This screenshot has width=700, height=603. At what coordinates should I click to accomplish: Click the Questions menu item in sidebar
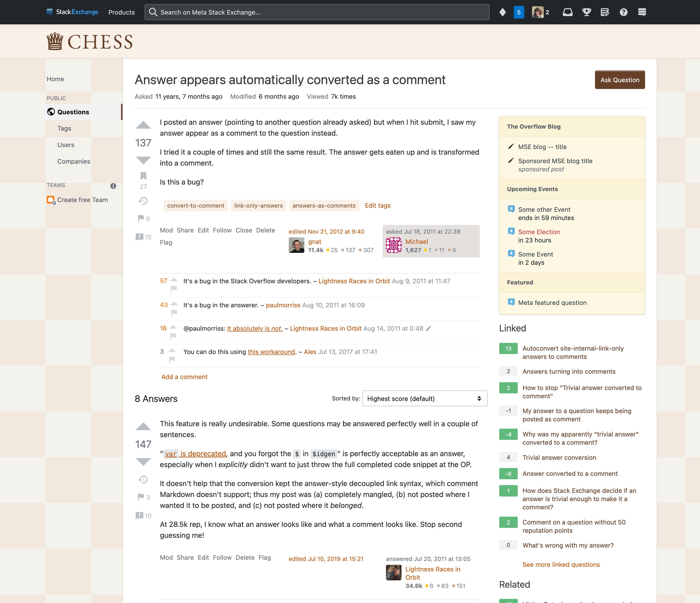click(73, 111)
